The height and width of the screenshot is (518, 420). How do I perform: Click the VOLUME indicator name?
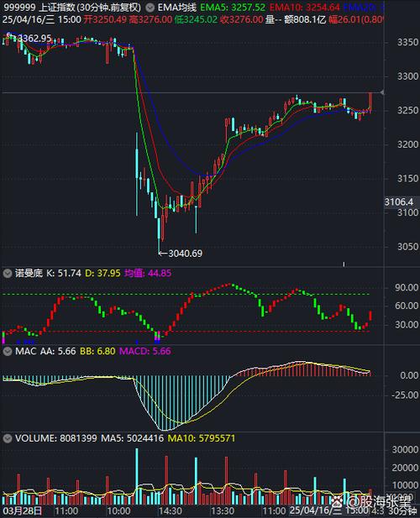tap(36, 438)
